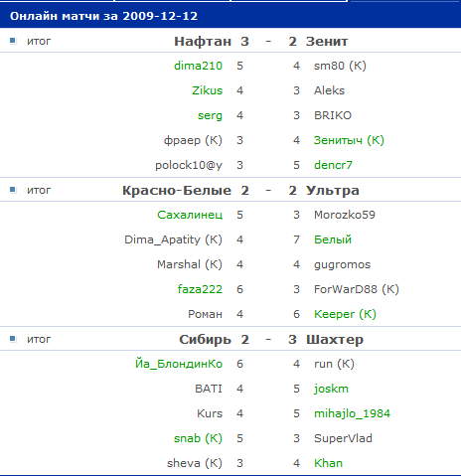Select player mihajlo_1984
The height and width of the screenshot is (476, 461).
(x=352, y=413)
